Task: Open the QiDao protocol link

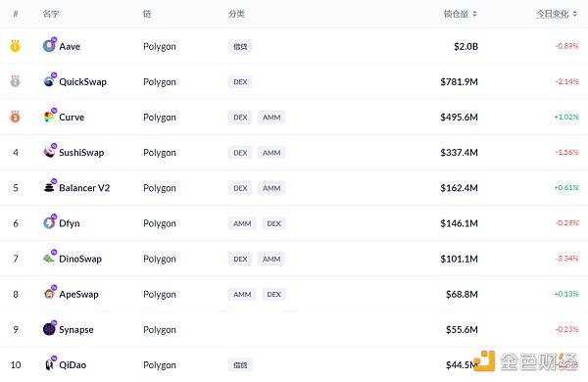Action: click(73, 364)
